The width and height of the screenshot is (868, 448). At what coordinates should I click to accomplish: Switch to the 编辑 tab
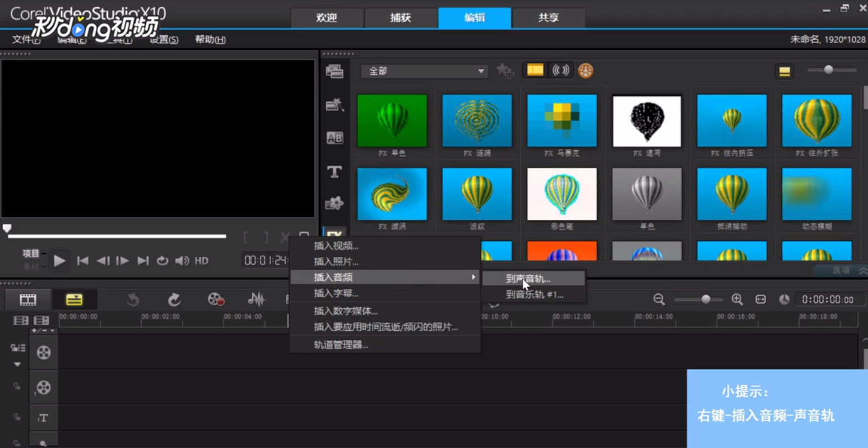click(x=475, y=18)
